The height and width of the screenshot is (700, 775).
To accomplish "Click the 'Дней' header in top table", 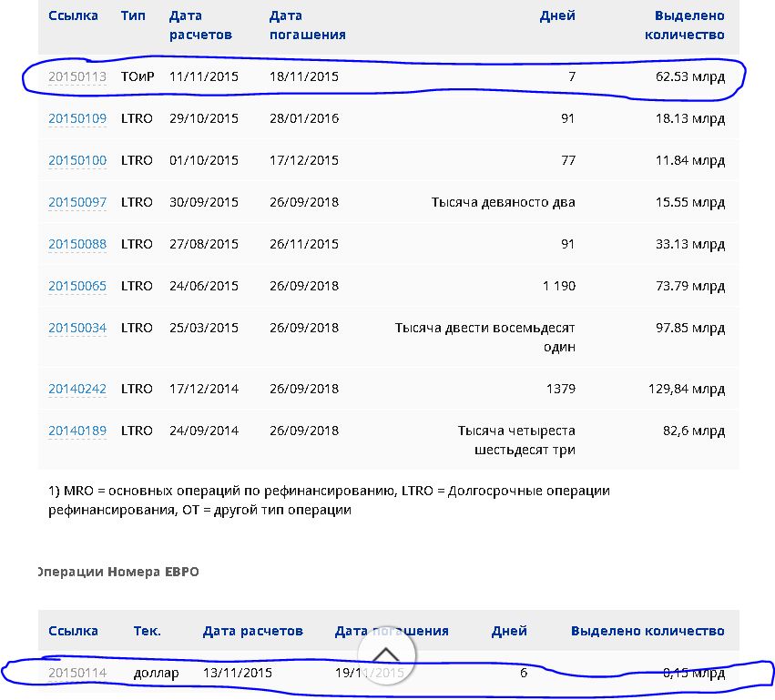I will [x=557, y=15].
